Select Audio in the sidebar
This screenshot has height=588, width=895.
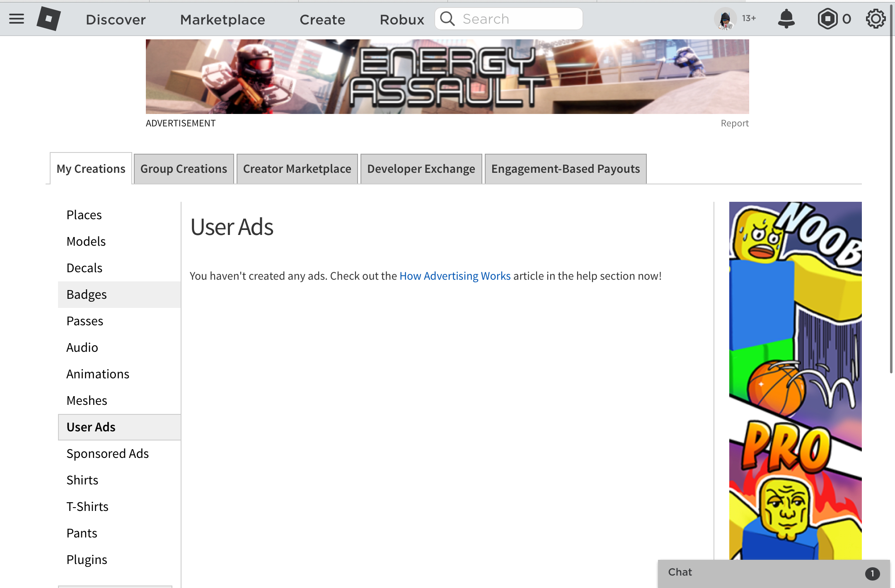click(119, 348)
